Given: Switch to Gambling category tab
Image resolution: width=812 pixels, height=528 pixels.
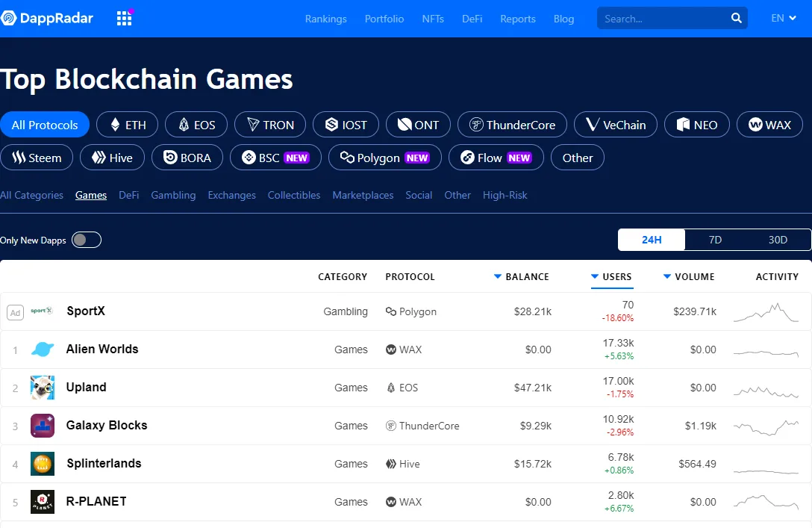Looking at the screenshot, I should coord(173,196).
